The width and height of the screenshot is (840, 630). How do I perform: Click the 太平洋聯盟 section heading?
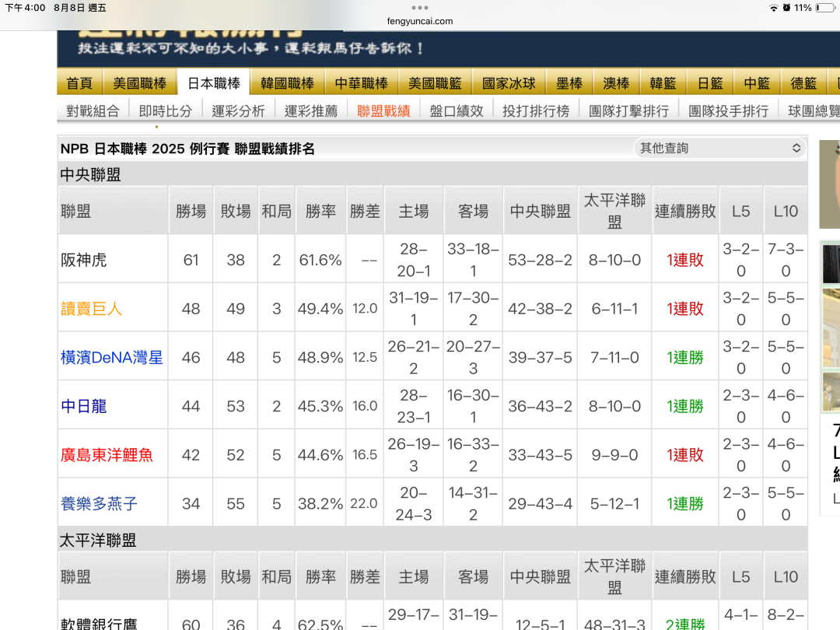click(97, 540)
